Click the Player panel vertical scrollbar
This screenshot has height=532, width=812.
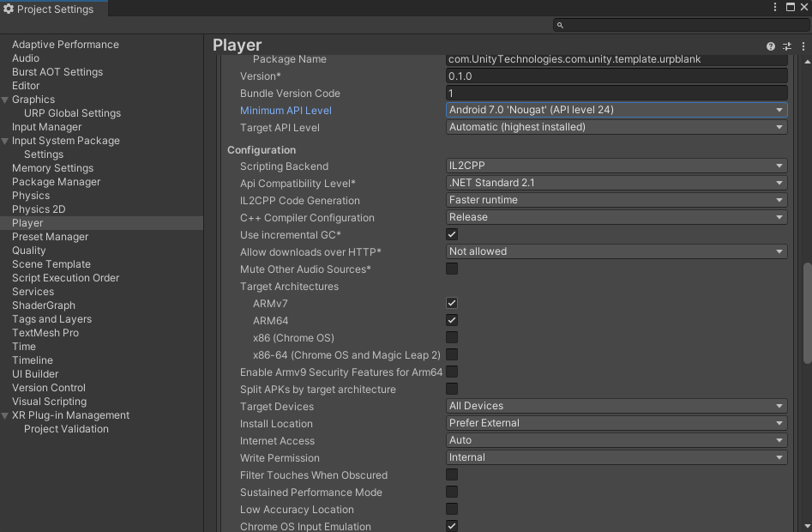[x=807, y=313]
